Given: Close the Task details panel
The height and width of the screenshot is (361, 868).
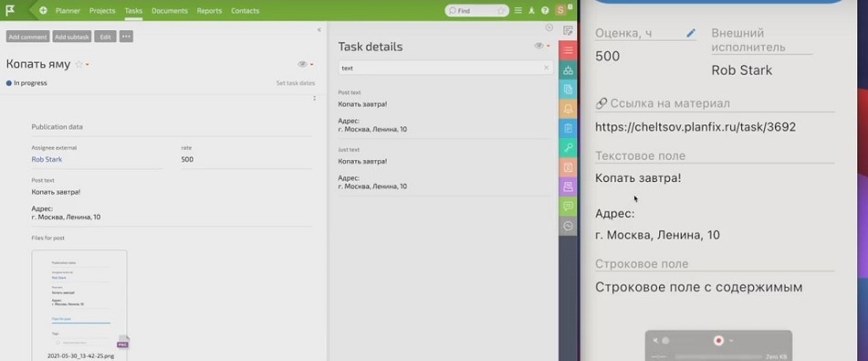Looking at the screenshot, I should 549,27.
